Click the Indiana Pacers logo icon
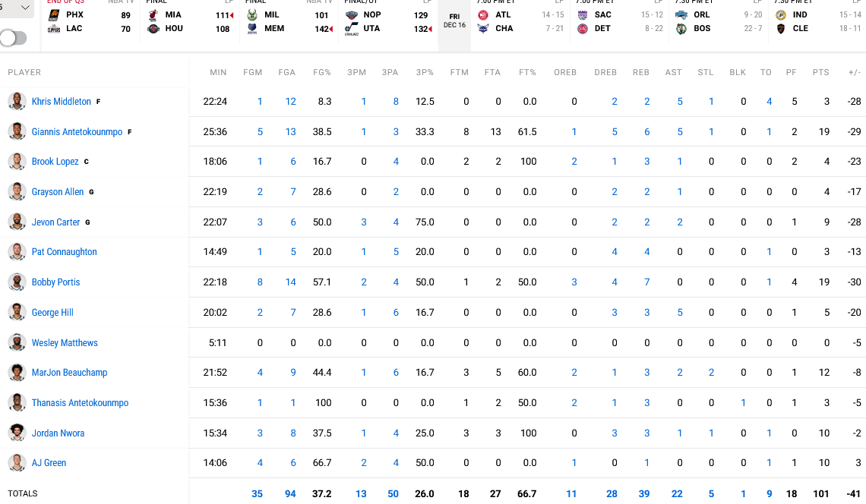Image resolution: width=866 pixels, height=504 pixels. pyautogui.click(x=782, y=14)
